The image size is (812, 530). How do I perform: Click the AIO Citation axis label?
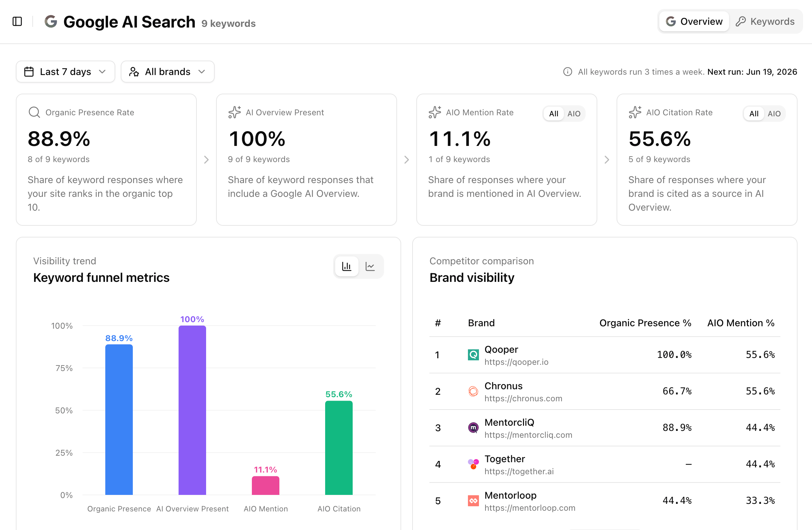click(339, 509)
